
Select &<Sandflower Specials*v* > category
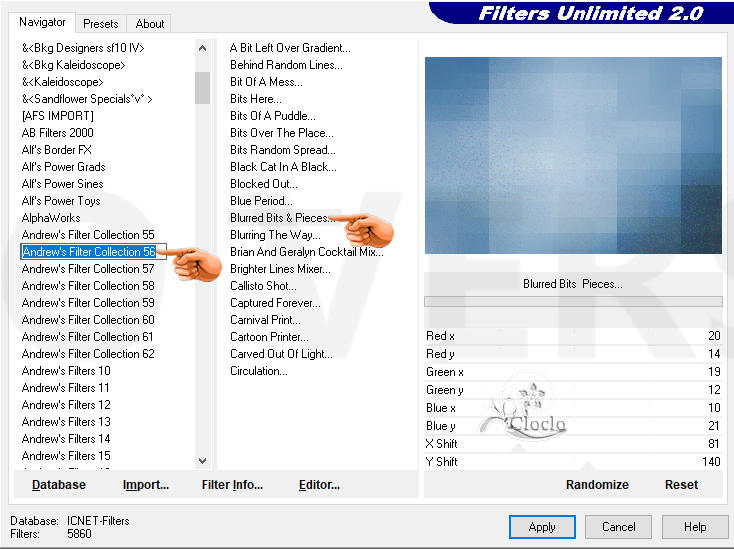[87, 99]
